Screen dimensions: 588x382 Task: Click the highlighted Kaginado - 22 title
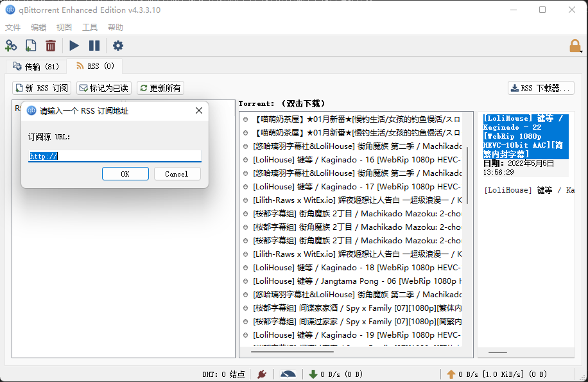click(526, 137)
